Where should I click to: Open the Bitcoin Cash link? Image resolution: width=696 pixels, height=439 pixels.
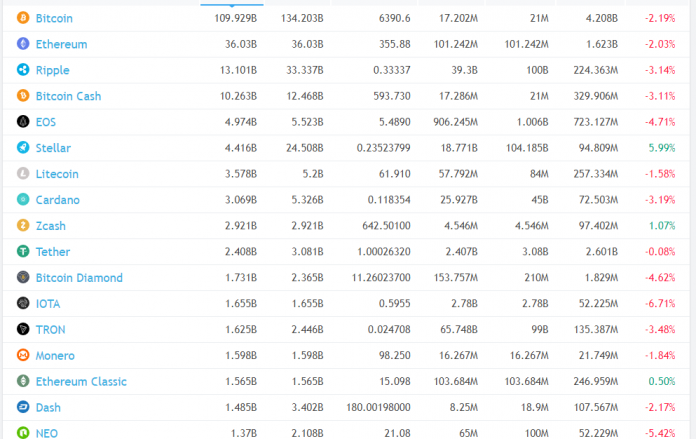click(x=68, y=96)
